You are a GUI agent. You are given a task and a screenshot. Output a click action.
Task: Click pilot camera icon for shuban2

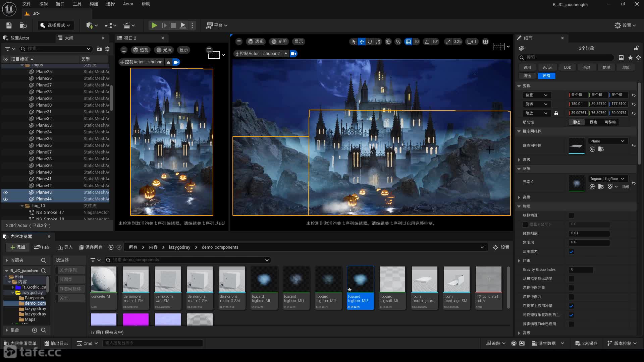tap(293, 54)
